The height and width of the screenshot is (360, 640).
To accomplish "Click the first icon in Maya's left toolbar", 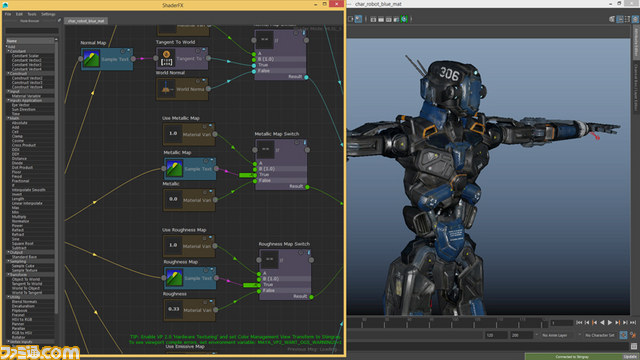I will point(351,19).
